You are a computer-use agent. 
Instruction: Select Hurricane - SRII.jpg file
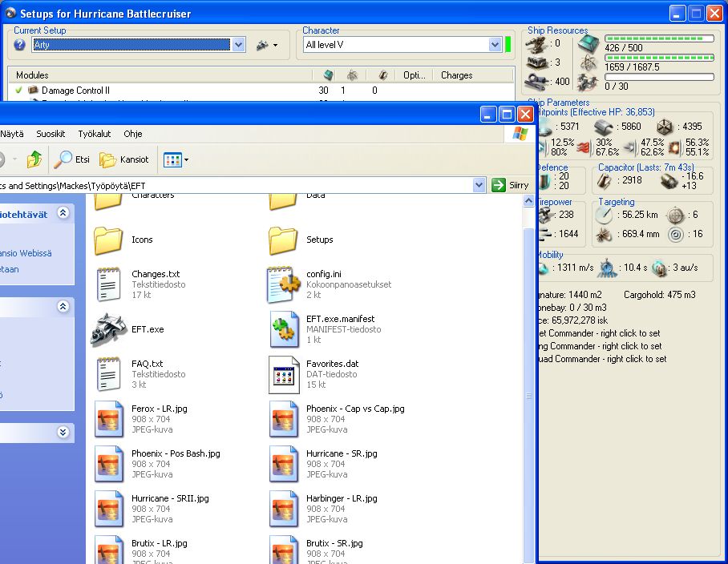pyautogui.click(x=152, y=510)
